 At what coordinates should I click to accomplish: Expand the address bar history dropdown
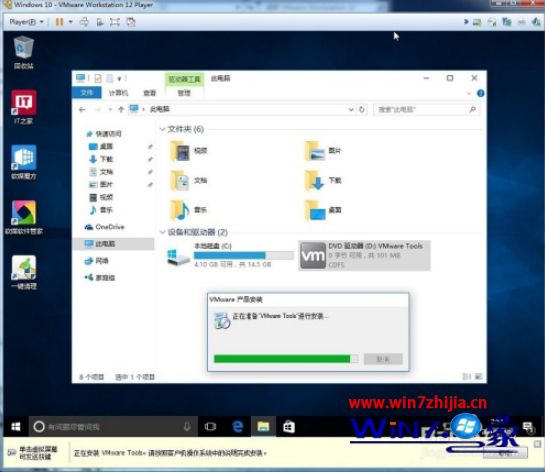tap(351, 110)
